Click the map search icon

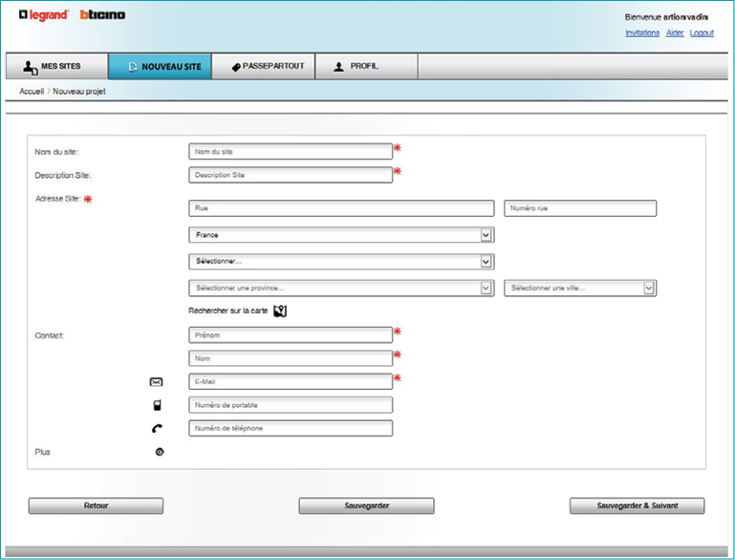click(280, 311)
